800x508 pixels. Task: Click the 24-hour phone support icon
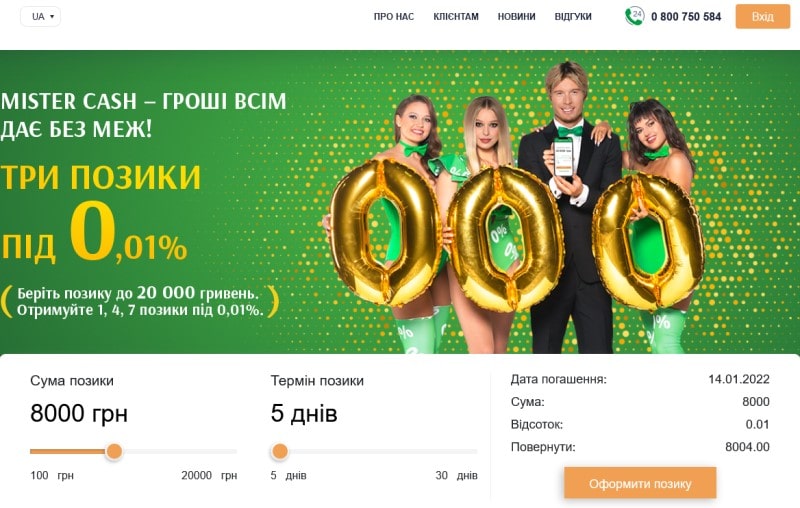click(634, 16)
